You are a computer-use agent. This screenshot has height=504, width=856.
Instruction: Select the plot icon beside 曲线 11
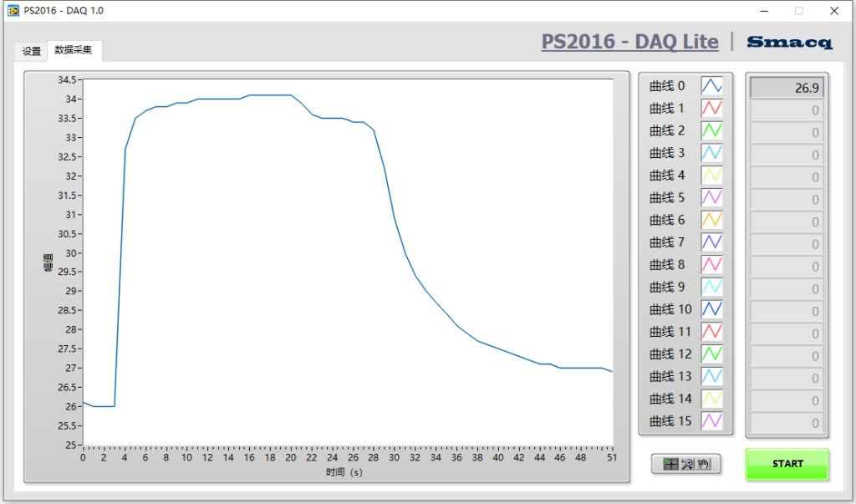[x=712, y=332]
